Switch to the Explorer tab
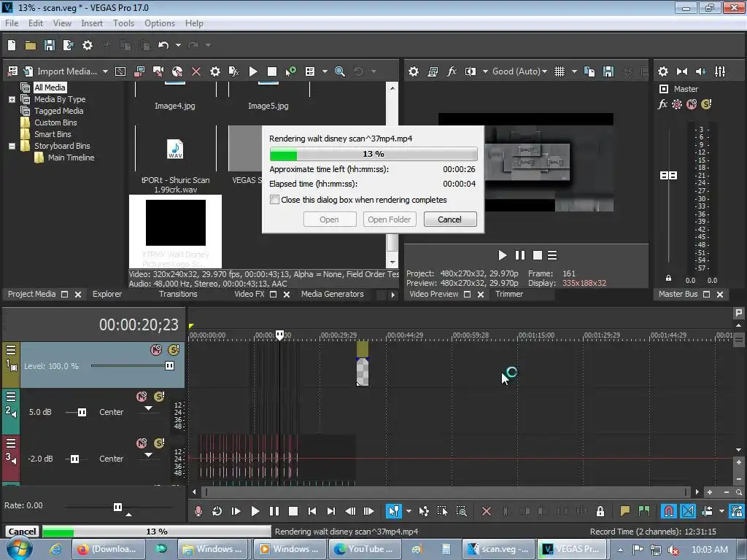747x560 pixels. tap(107, 295)
